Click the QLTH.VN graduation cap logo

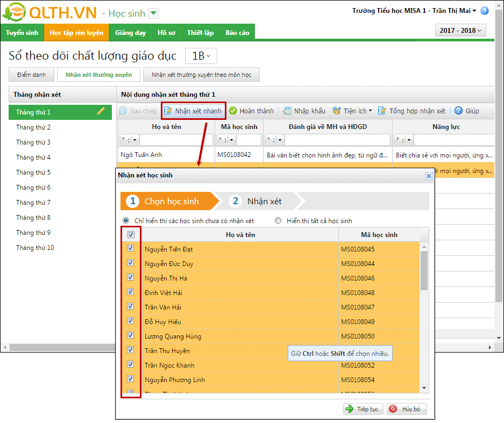click(13, 12)
